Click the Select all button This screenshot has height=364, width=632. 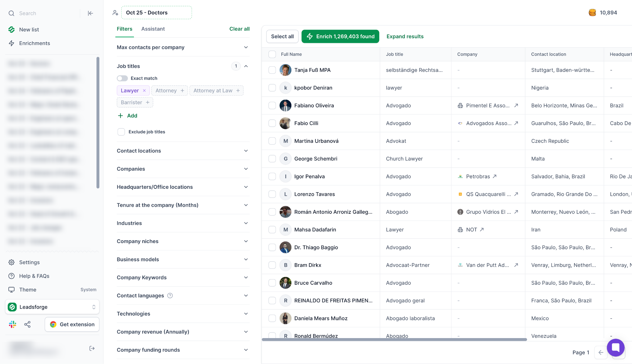click(282, 36)
